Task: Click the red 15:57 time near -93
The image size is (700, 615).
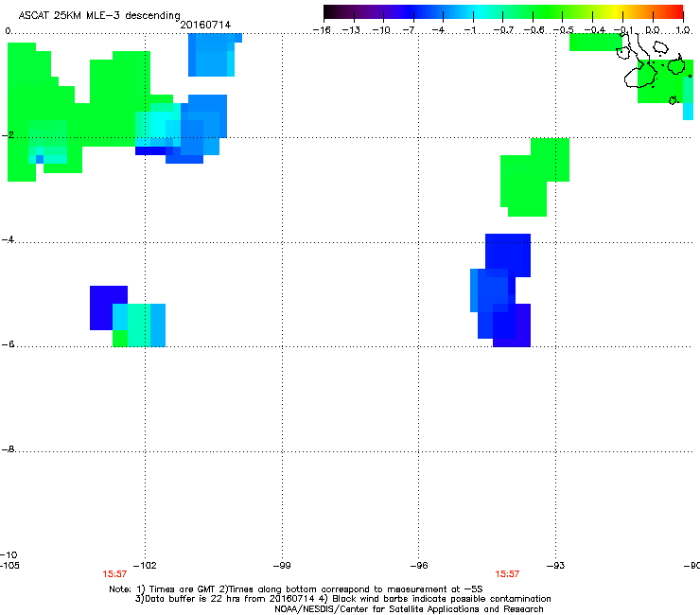Action: (507, 574)
